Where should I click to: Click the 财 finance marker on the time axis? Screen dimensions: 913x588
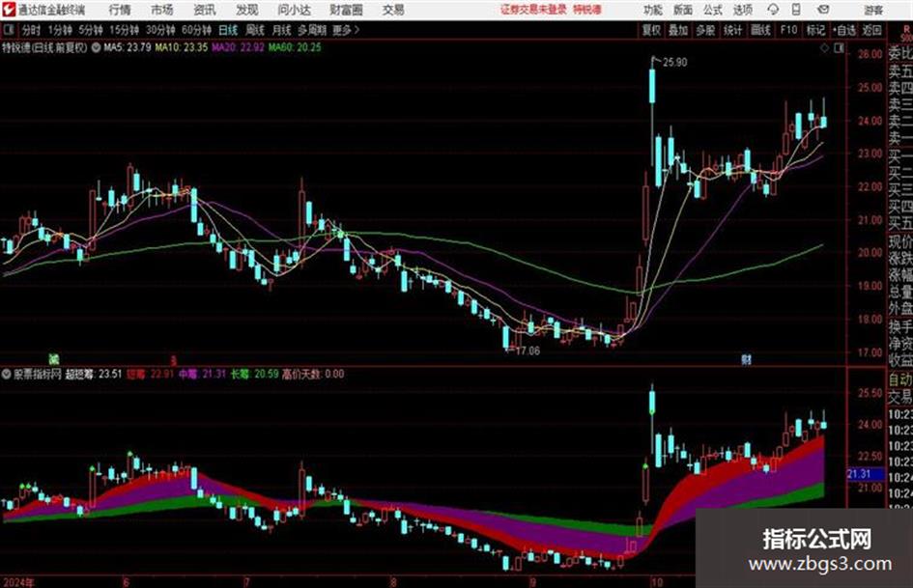[746, 359]
